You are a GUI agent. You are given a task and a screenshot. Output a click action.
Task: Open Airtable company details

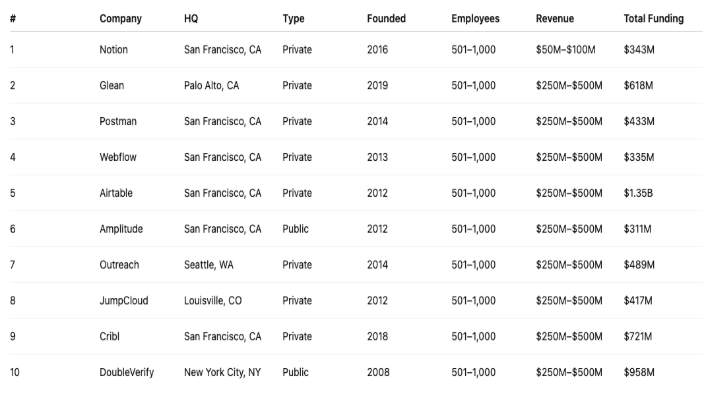[x=117, y=193]
